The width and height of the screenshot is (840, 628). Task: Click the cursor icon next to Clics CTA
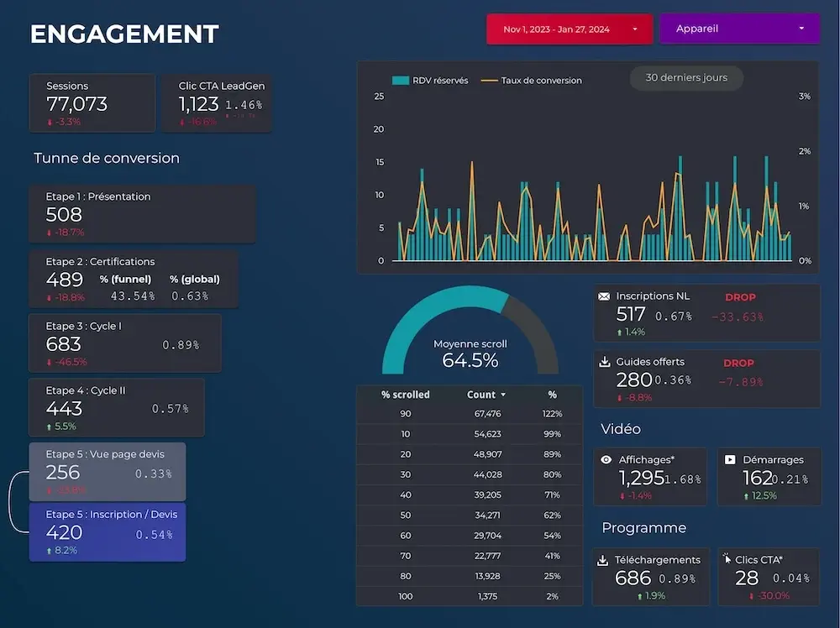(x=726, y=559)
